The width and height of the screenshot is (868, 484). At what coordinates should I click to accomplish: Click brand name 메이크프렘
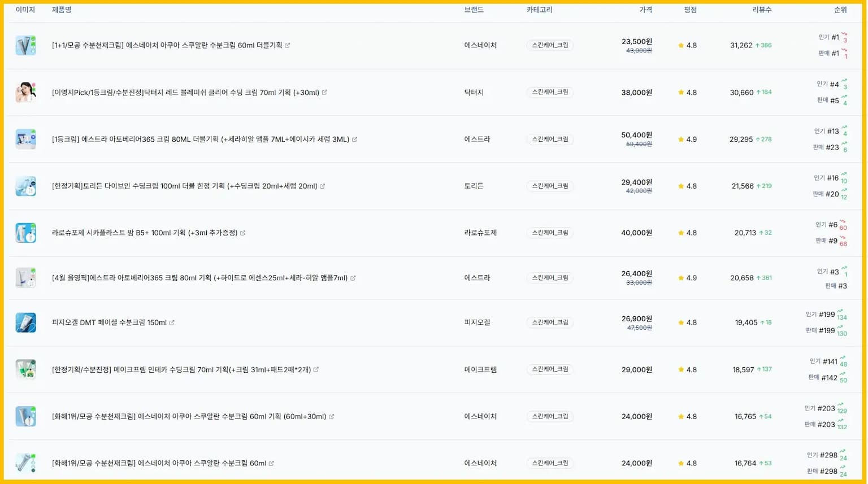pyautogui.click(x=480, y=369)
